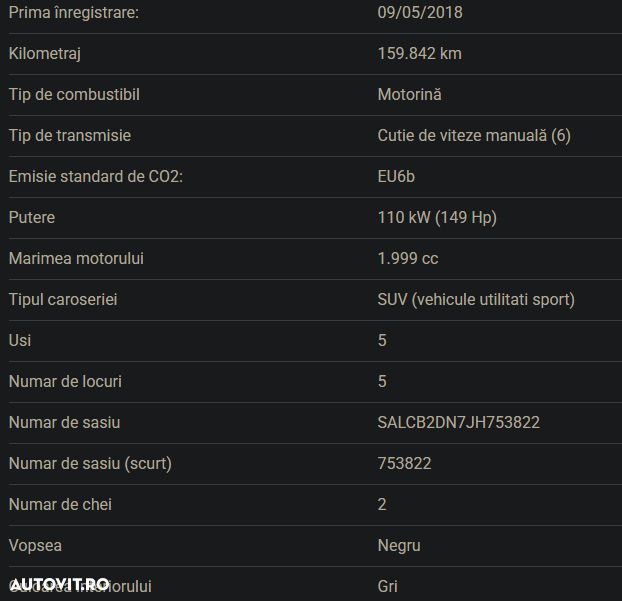
Task: Click the 1.999 cc engine size value
Action: 408,258
